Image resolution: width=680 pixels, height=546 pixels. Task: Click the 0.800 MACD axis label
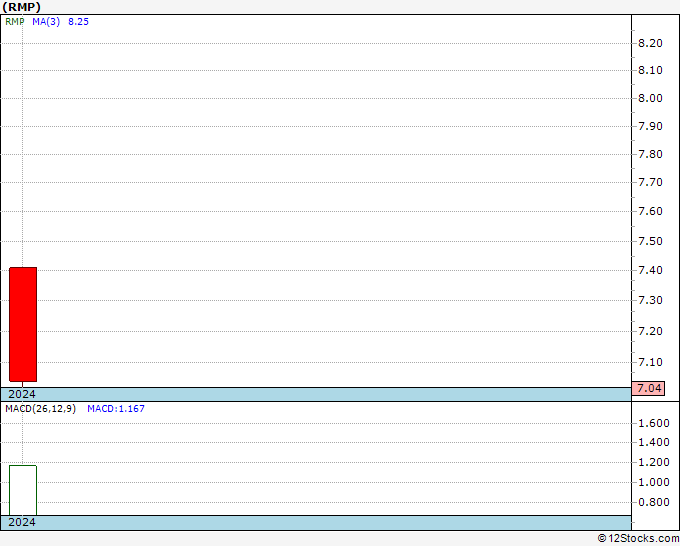point(654,502)
